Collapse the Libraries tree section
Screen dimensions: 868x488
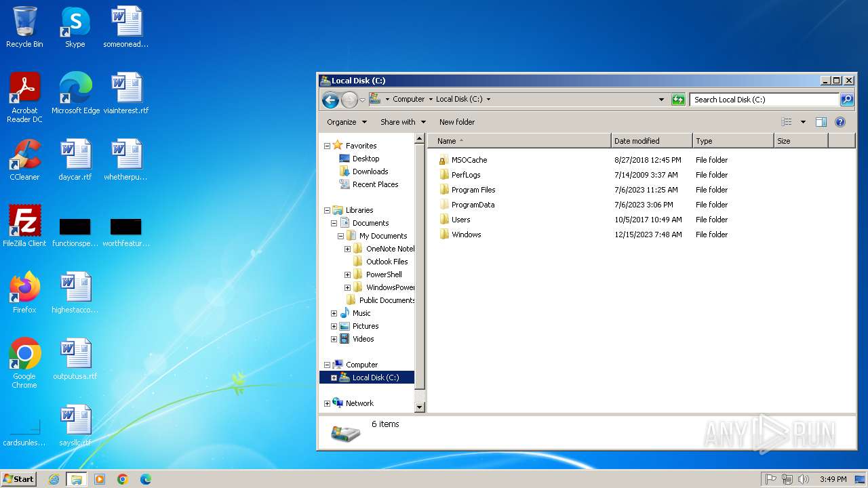[327, 210]
